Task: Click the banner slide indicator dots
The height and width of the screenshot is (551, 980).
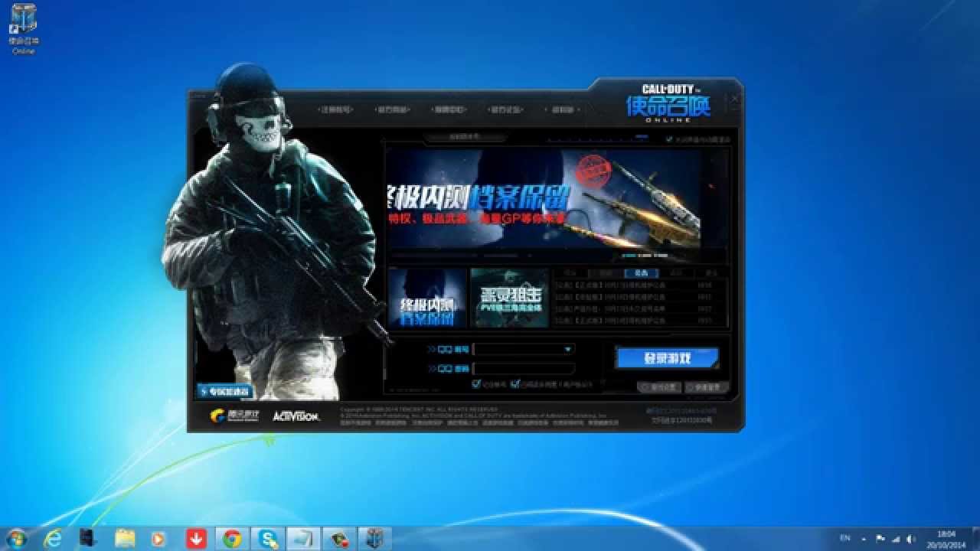Action: 645,256
